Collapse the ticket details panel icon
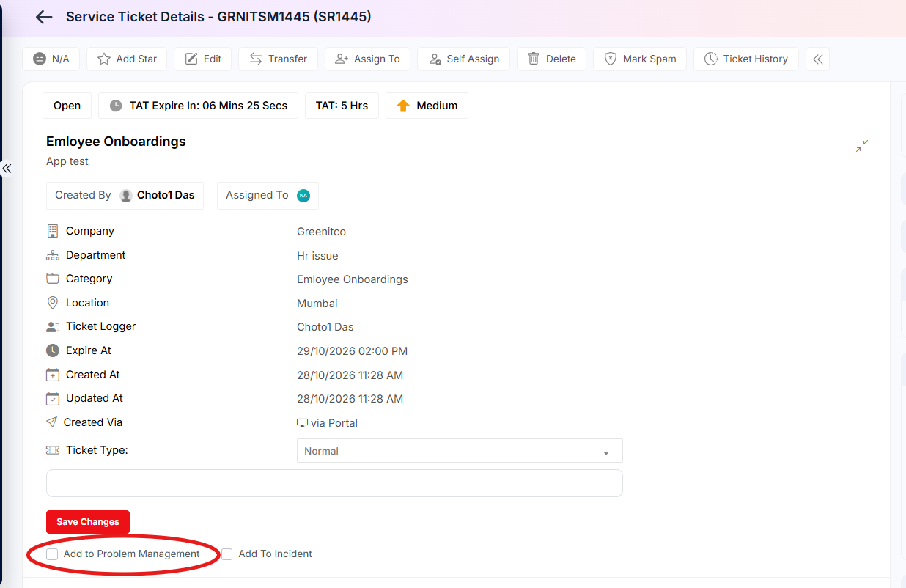Screen dimensions: 906x588 (x=862, y=146)
